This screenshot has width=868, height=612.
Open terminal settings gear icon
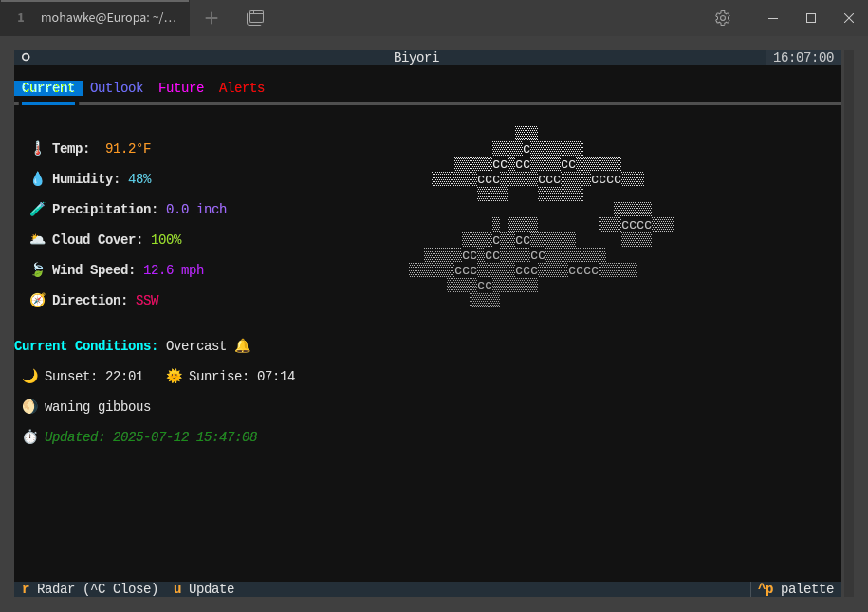[x=723, y=18]
